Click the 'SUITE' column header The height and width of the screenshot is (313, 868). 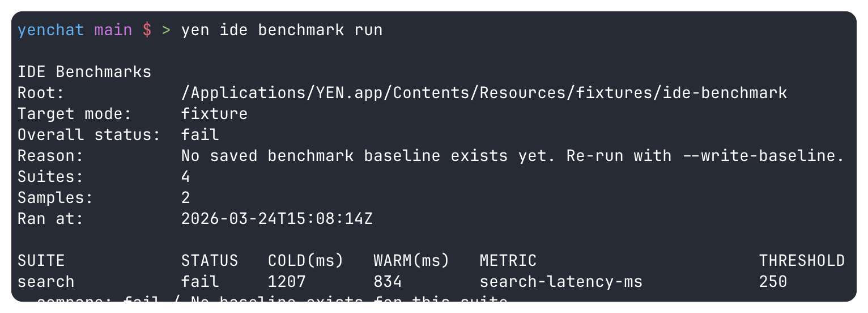point(41,261)
